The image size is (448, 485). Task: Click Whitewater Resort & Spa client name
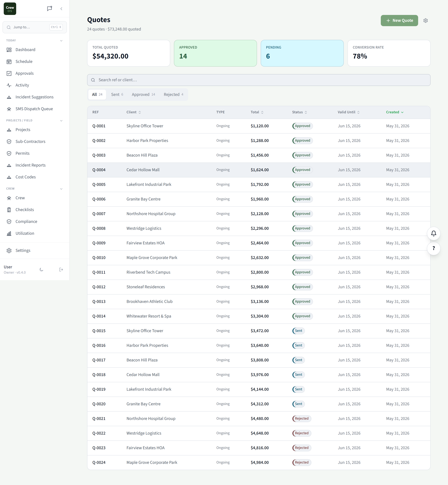pyautogui.click(x=149, y=316)
